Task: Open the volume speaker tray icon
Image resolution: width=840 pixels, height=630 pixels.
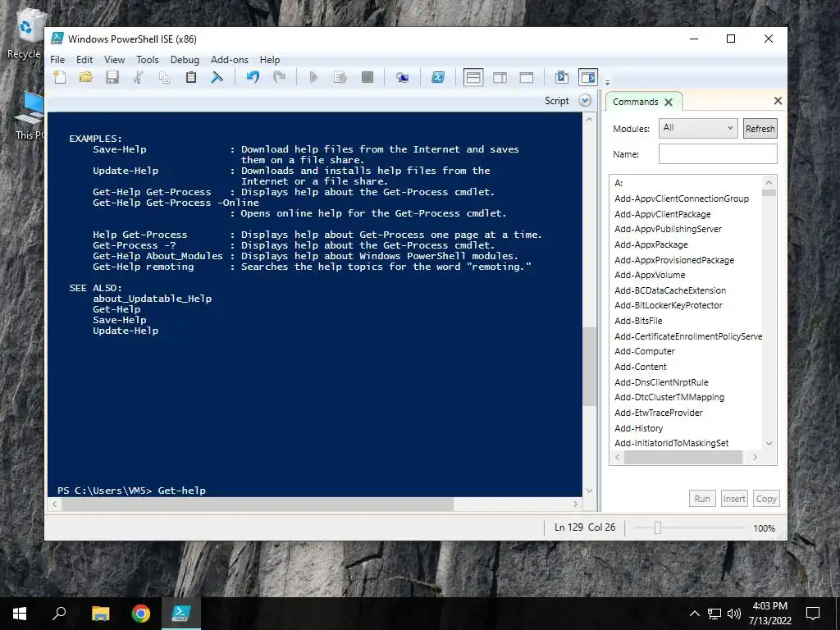Action: pos(734,614)
